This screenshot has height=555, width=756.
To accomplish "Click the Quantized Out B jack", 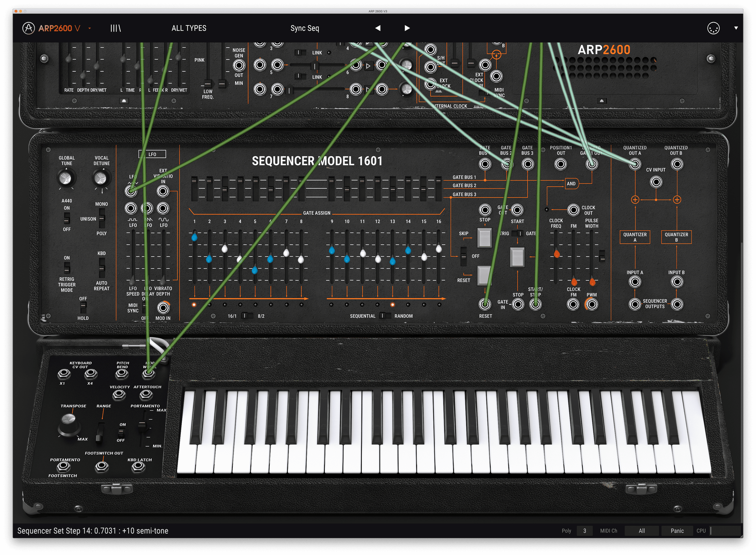I will [x=677, y=164].
